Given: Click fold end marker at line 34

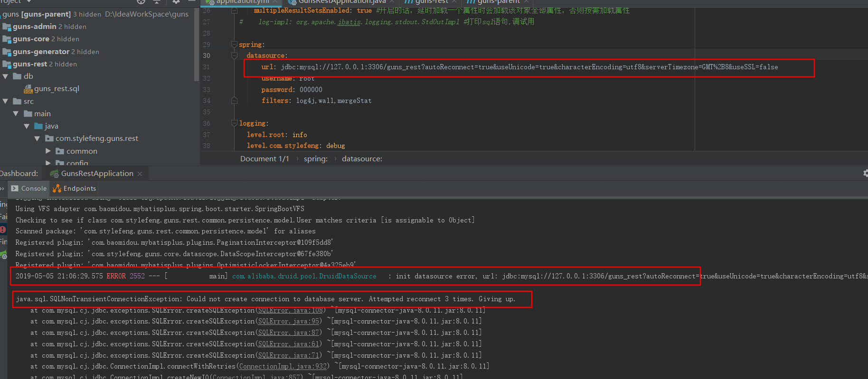Looking at the screenshot, I should coord(234,101).
